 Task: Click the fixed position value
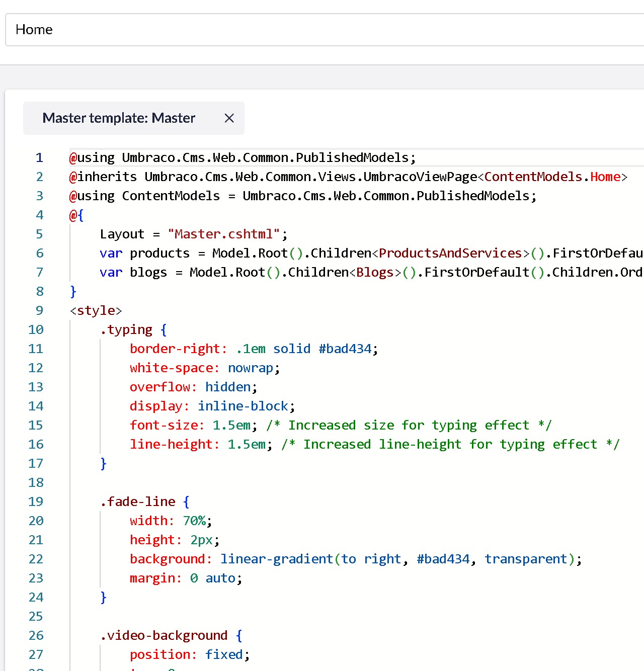tap(224, 655)
